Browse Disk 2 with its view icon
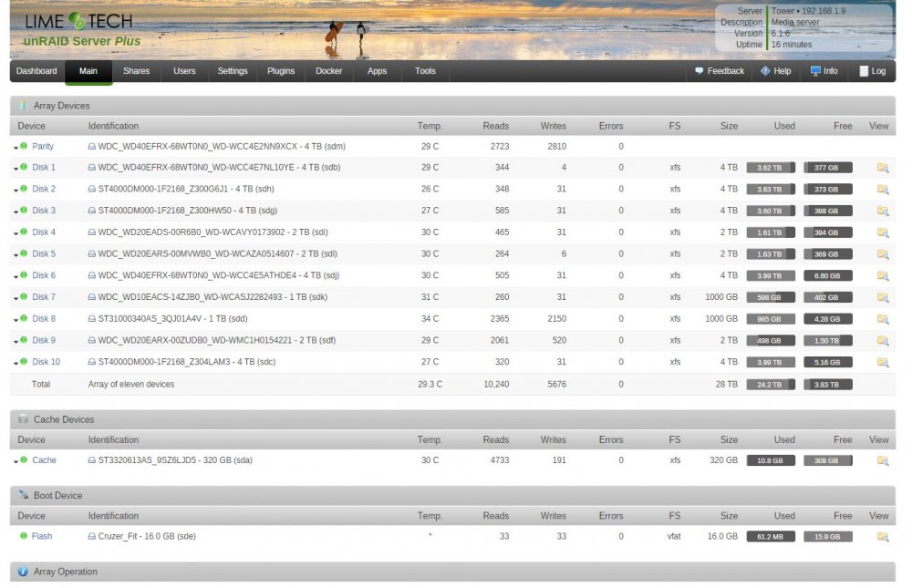912x588 pixels. (x=882, y=190)
